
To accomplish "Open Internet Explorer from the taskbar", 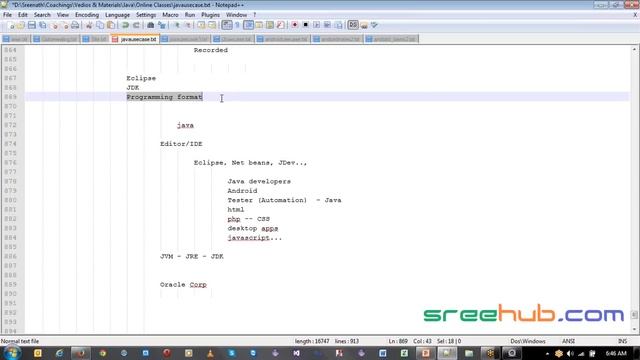I will tap(59, 353).
